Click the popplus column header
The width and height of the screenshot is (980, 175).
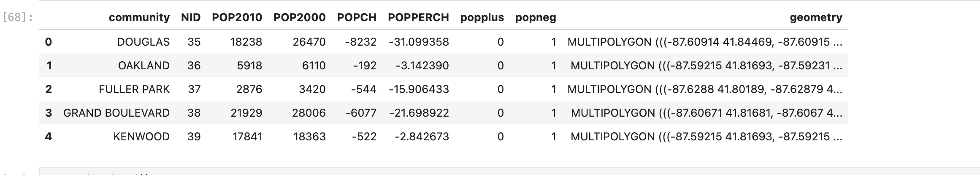(482, 17)
